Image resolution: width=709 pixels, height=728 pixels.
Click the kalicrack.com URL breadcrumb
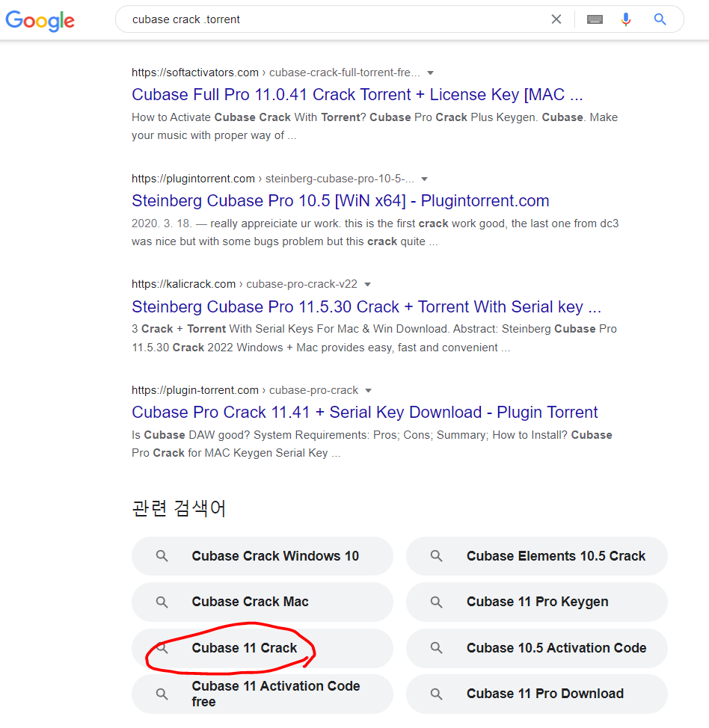tap(245, 284)
